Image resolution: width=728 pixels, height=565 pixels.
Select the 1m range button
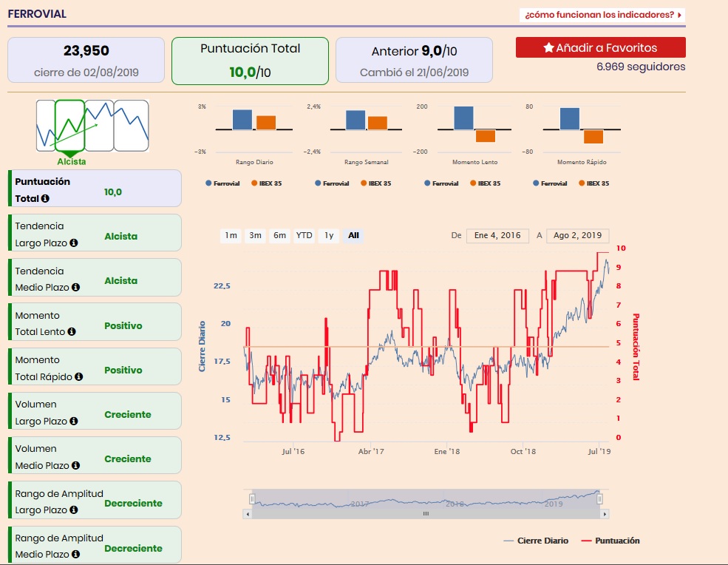coord(231,236)
